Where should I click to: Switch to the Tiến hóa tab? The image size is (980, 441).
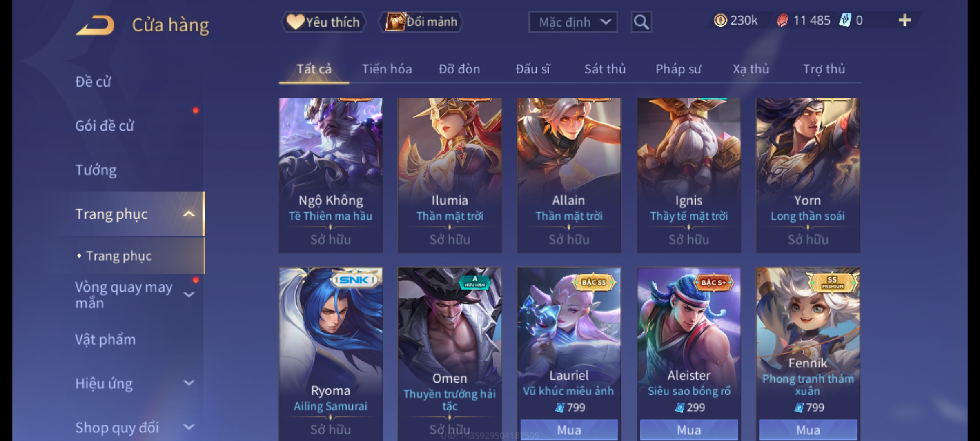click(x=387, y=69)
